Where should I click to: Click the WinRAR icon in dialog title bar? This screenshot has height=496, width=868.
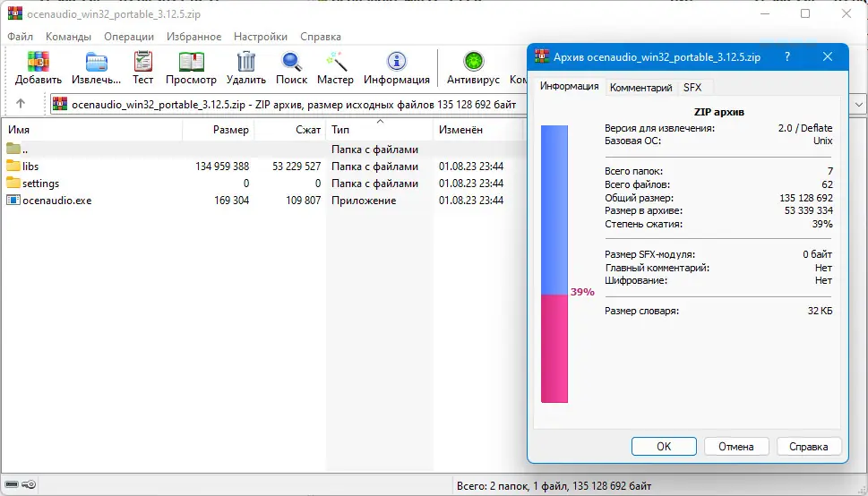point(542,56)
